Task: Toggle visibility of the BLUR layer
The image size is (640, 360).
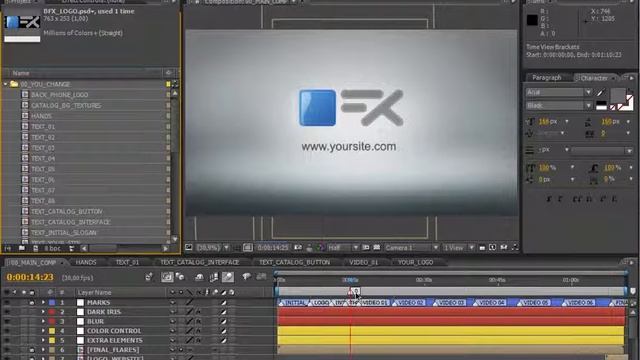Action: [7, 321]
